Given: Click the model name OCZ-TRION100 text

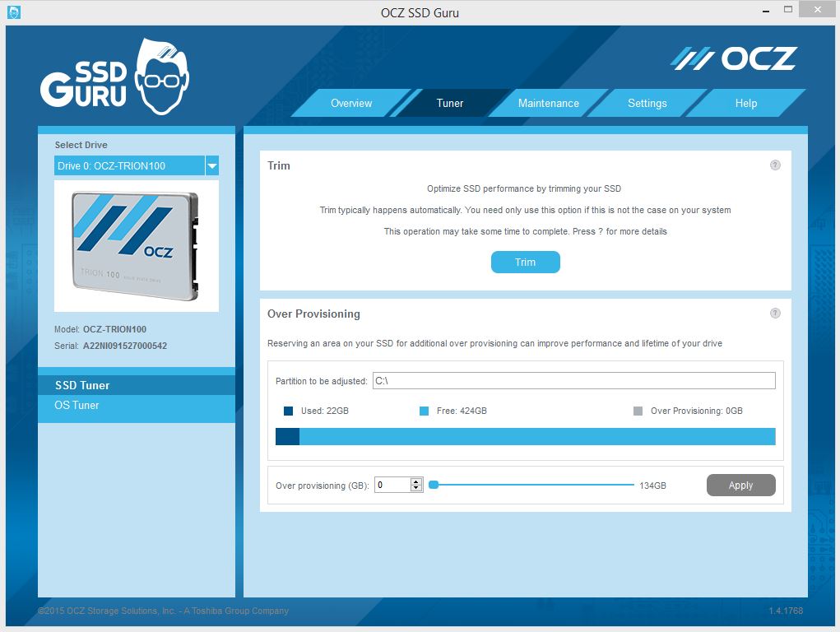Looking at the screenshot, I should 114,329.
